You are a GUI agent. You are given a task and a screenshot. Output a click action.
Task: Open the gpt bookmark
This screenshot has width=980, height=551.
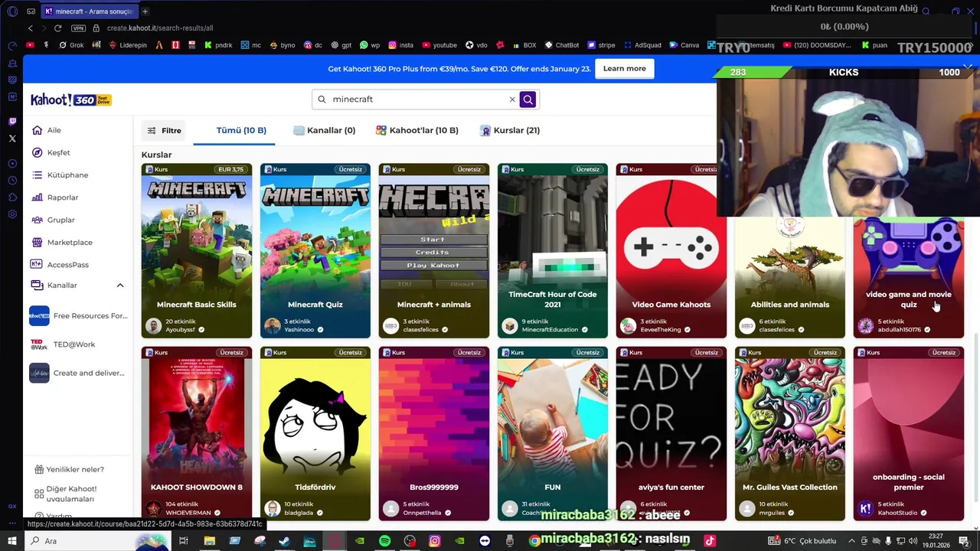(341, 45)
